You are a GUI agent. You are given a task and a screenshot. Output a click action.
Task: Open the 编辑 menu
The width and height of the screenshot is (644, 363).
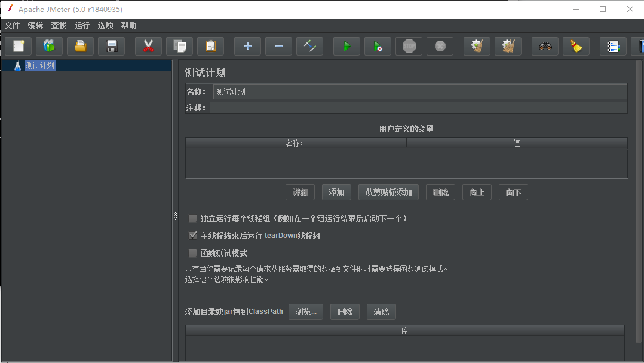35,26
